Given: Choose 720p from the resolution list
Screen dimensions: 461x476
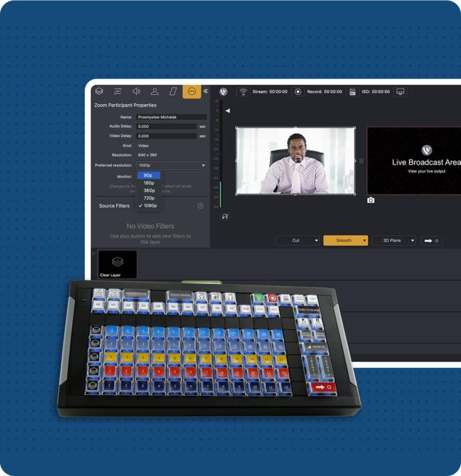Looking at the screenshot, I should click(149, 198).
